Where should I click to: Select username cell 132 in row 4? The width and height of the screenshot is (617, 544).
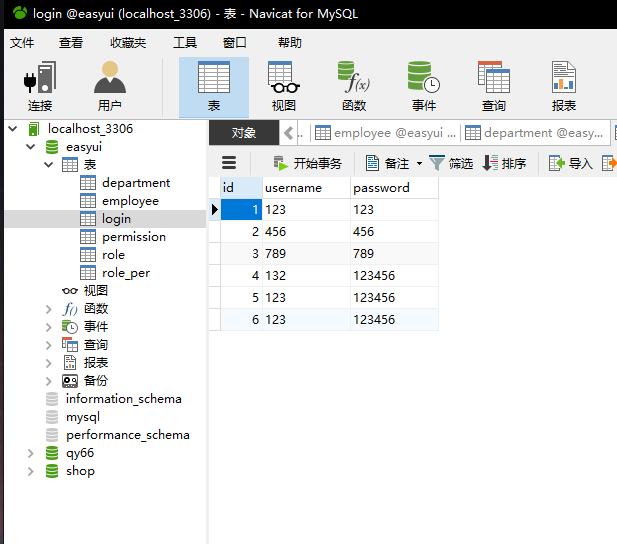306,276
